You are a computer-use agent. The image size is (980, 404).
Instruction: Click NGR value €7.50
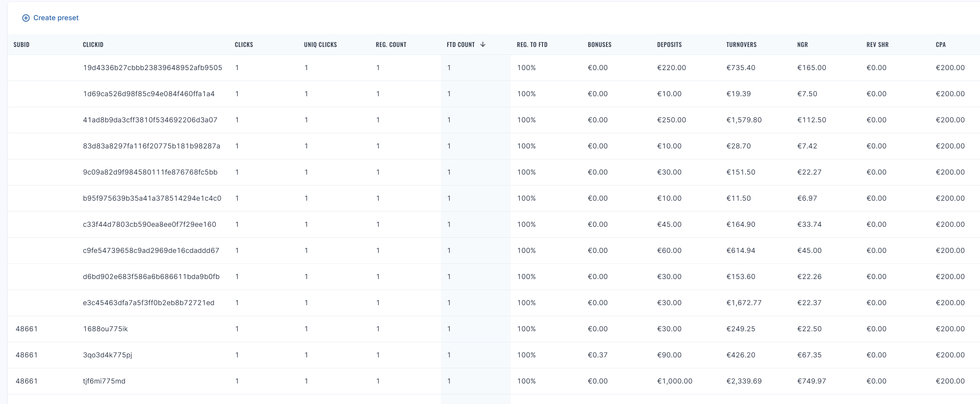807,94
